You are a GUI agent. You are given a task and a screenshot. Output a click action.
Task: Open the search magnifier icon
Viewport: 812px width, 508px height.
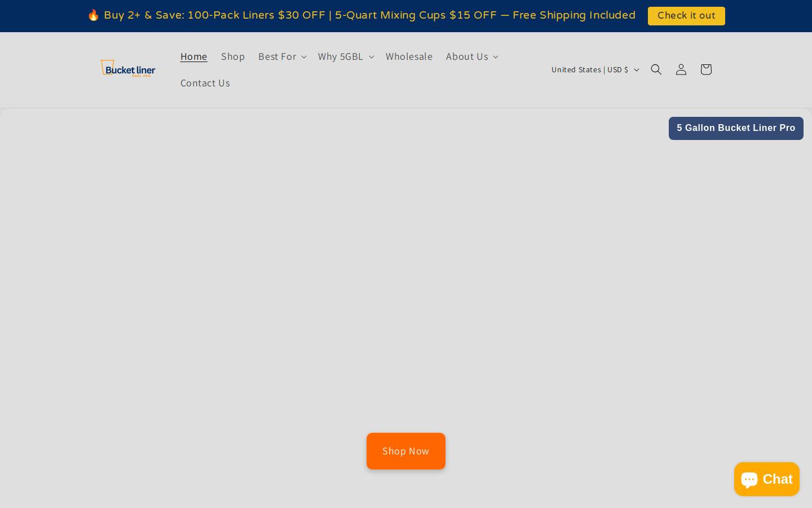(656, 69)
